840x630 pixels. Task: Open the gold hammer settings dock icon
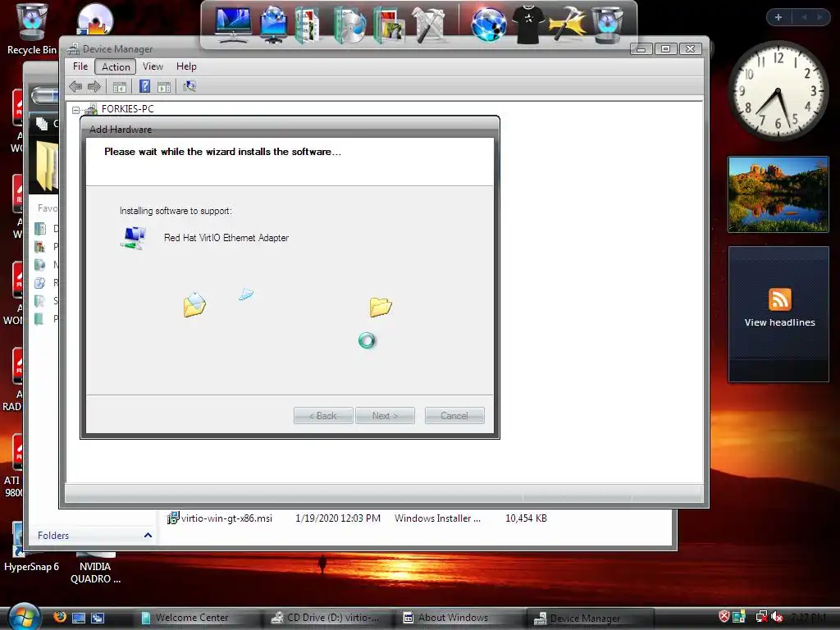coord(567,25)
